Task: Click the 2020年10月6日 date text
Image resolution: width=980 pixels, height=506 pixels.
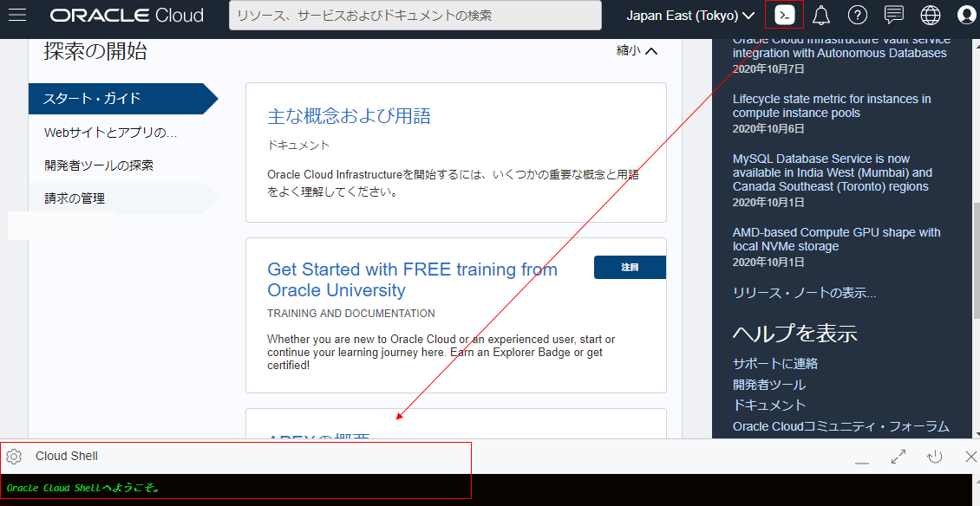Action: pyautogui.click(x=768, y=129)
